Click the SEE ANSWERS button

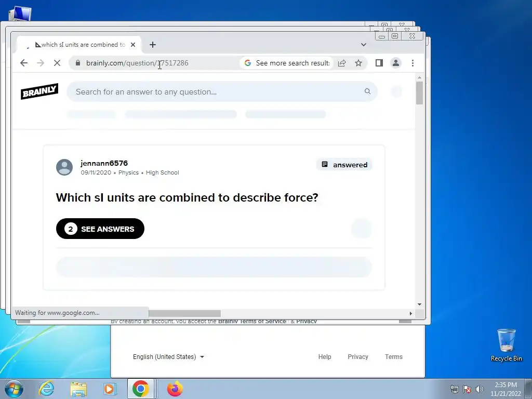tap(100, 229)
